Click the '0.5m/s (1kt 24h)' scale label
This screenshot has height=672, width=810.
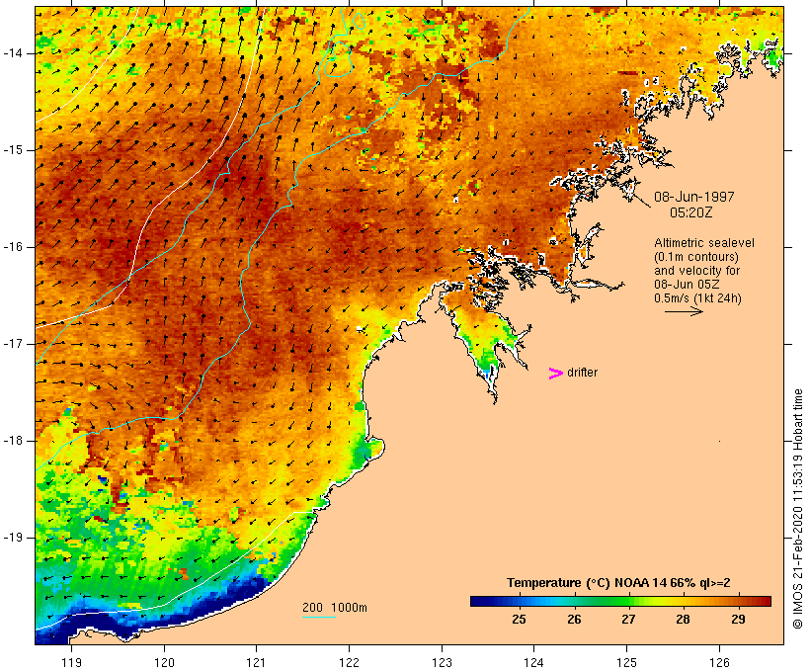pos(697,298)
